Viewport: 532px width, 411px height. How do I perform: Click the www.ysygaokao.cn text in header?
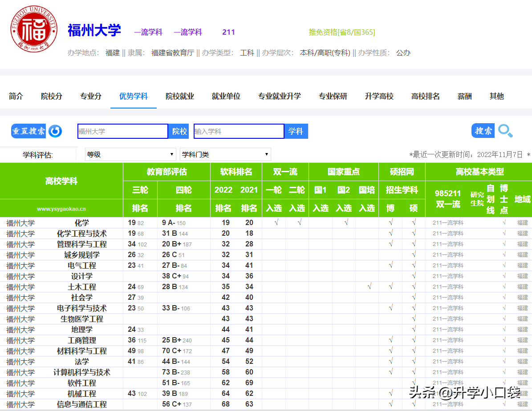click(61, 209)
